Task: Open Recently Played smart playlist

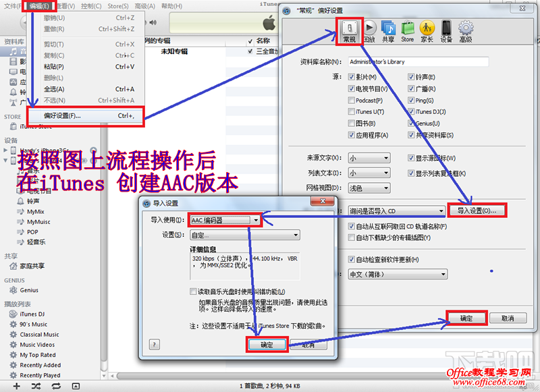Action: click(x=40, y=375)
